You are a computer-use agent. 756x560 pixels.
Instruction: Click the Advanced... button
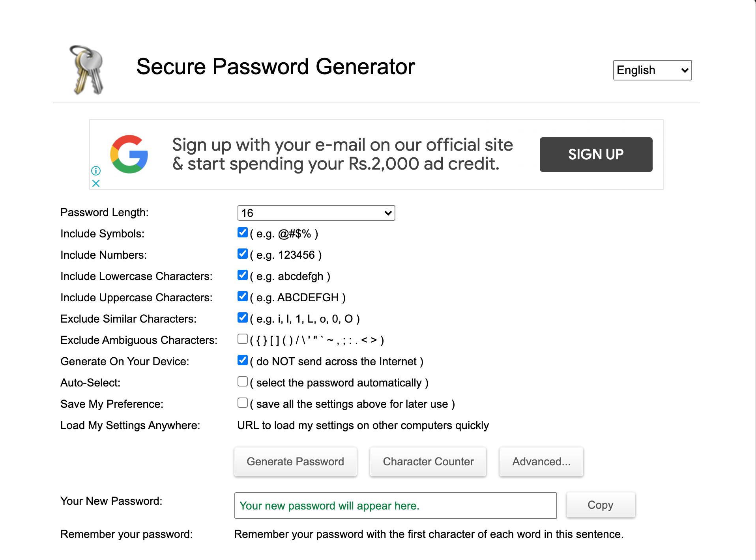pos(541,462)
